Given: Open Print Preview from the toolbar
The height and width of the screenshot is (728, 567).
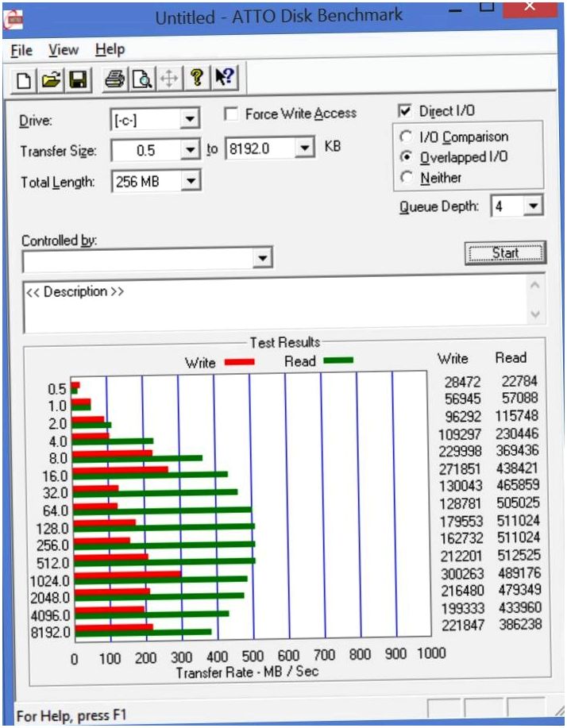Looking at the screenshot, I should coord(141,79).
